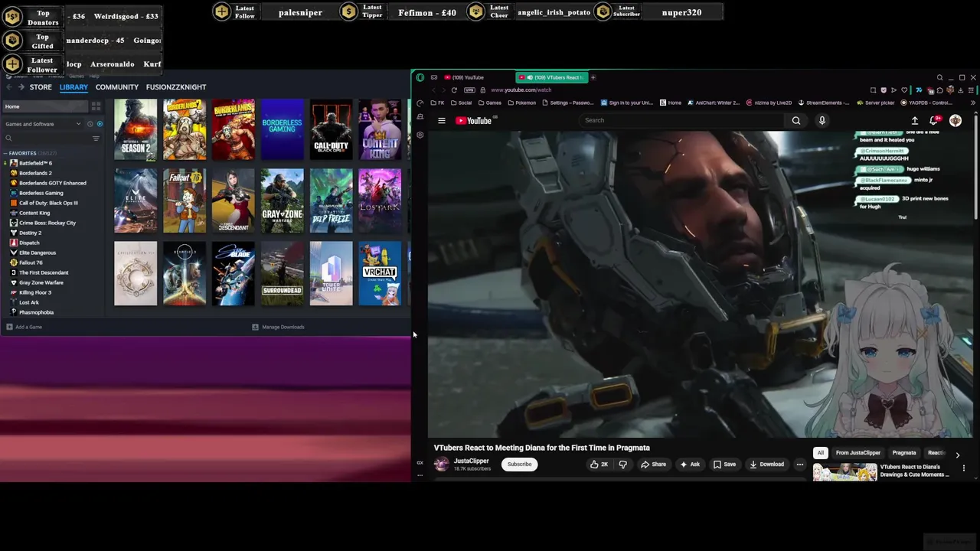Open the Games bookmark folder
This screenshot has width=980, height=551.
(x=489, y=103)
